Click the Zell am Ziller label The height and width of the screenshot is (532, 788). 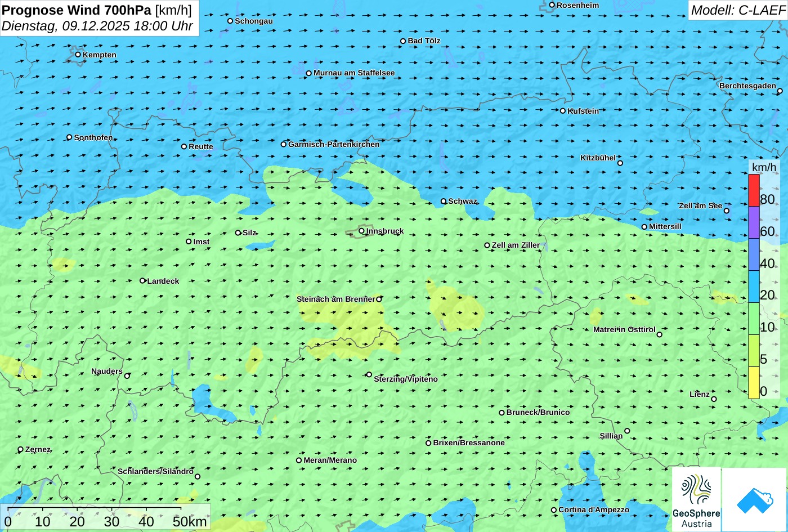click(x=516, y=245)
